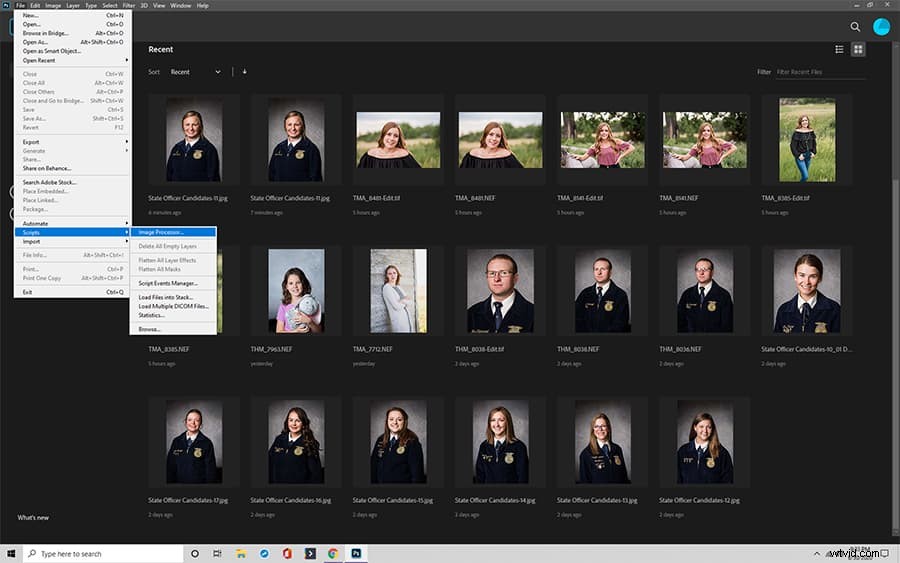Image resolution: width=900 pixels, height=563 pixels.
Task: Choose Image Processor from Scripts submenu
Action: (x=173, y=232)
